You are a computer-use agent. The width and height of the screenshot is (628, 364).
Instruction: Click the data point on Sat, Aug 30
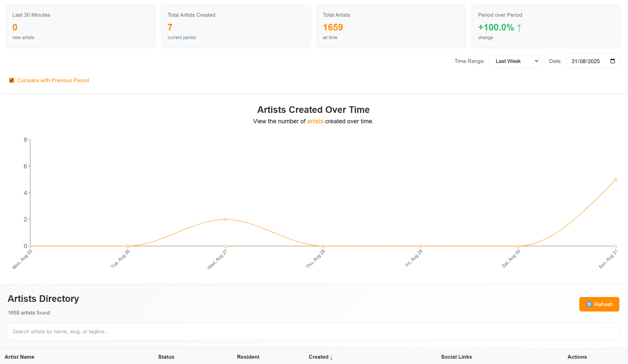[x=518, y=246]
